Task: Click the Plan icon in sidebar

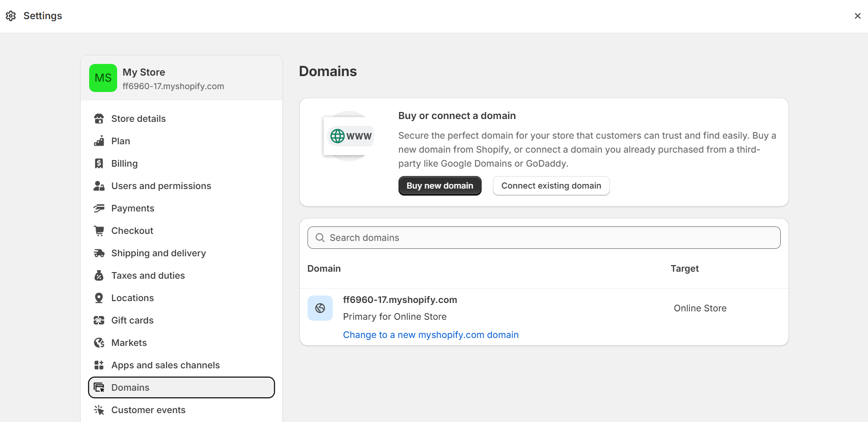Action: pos(99,141)
